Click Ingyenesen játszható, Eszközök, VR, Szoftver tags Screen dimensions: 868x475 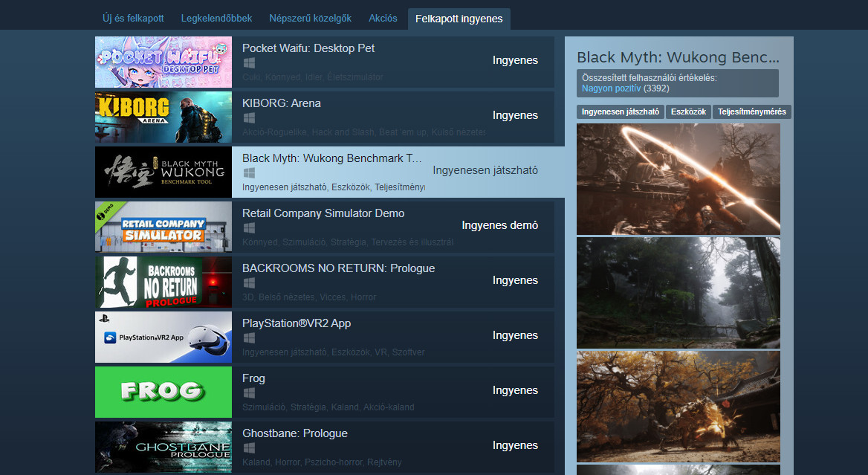[x=333, y=352]
